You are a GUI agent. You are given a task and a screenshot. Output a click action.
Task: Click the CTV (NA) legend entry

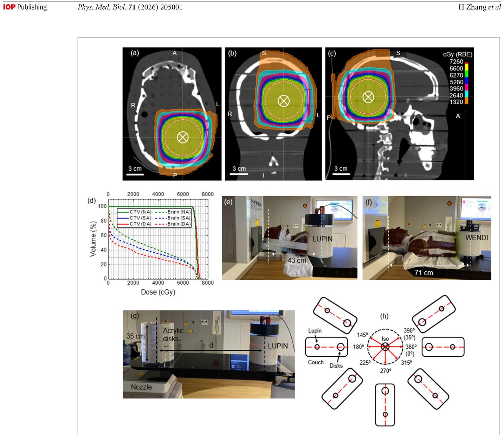(x=135, y=212)
